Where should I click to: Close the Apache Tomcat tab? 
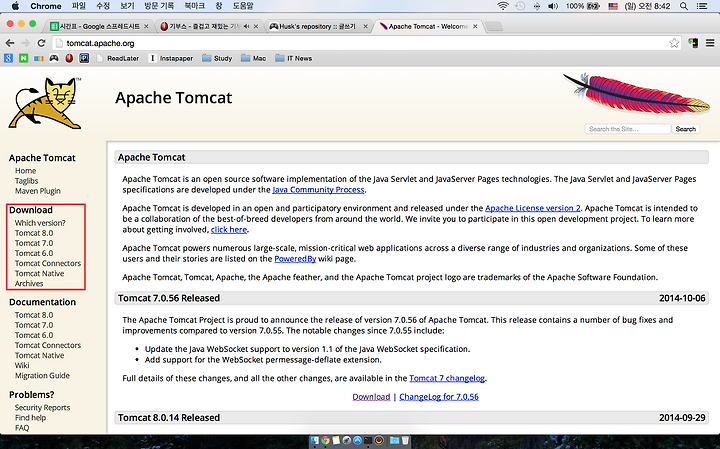point(475,27)
